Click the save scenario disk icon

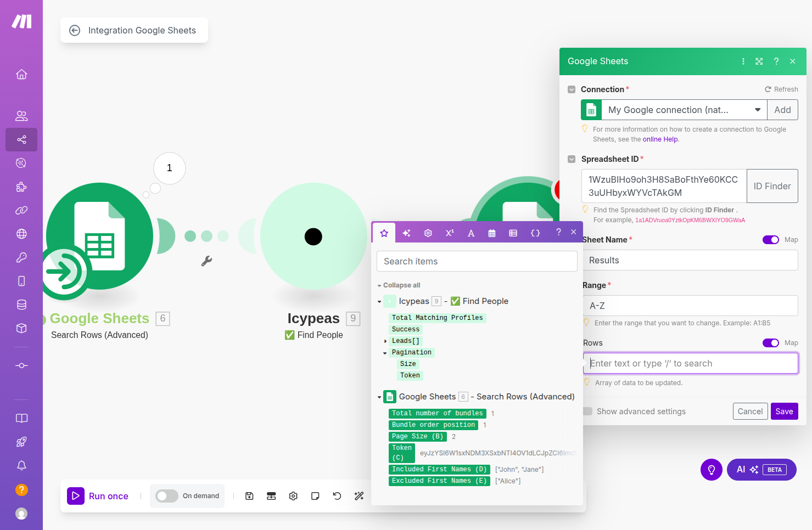click(249, 496)
